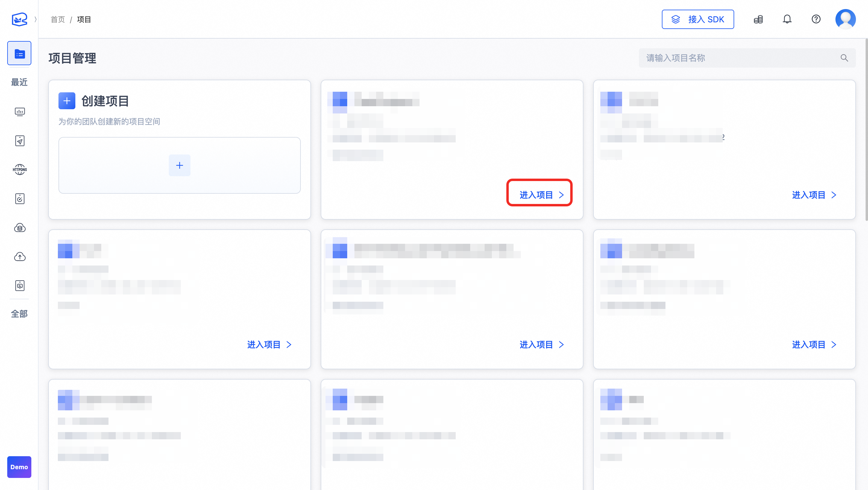
Task: Click the mobile testing checkmark sidebar icon
Action: (x=20, y=199)
